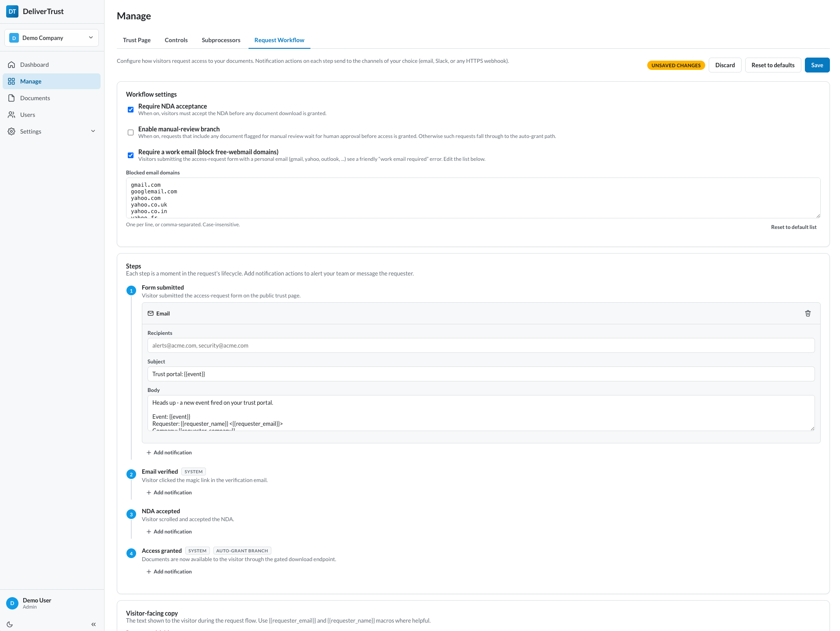Click Reset to default list link
This screenshot has height=631, width=840.
pyautogui.click(x=793, y=227)
